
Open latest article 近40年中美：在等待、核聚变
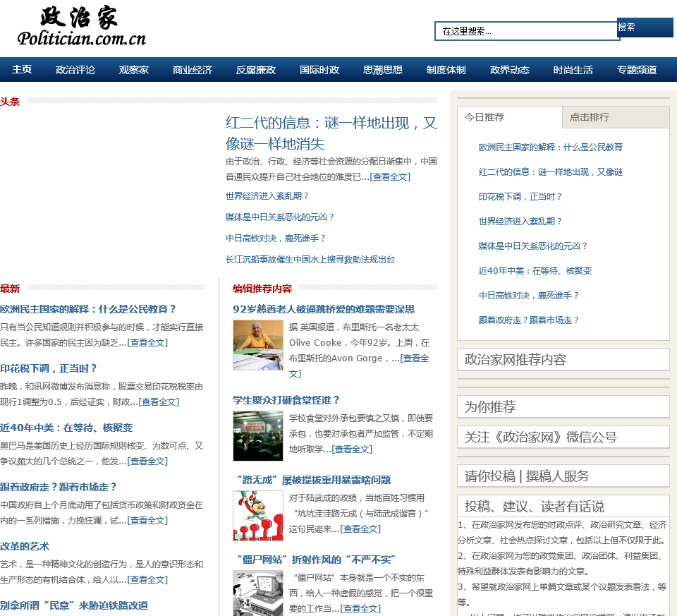[66, 428]
